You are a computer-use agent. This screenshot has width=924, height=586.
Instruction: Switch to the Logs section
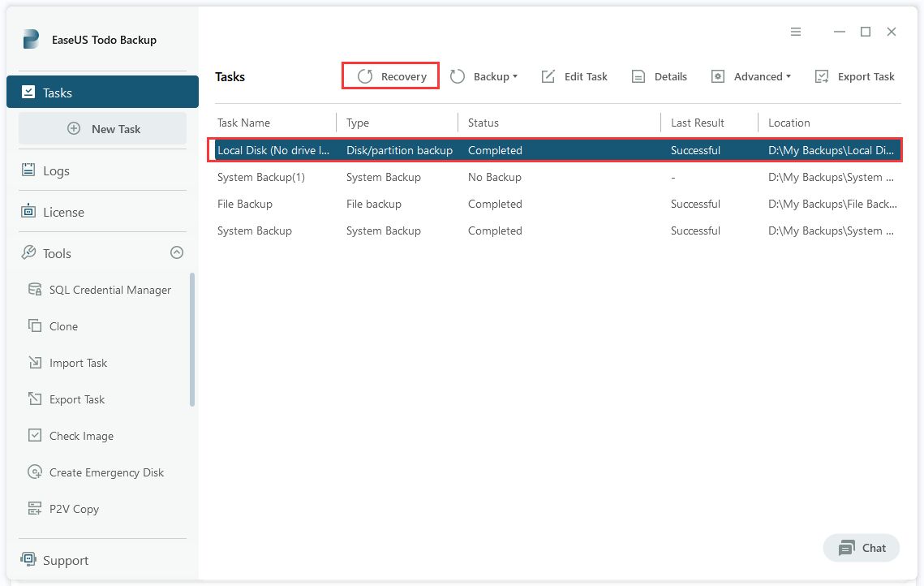55,171
